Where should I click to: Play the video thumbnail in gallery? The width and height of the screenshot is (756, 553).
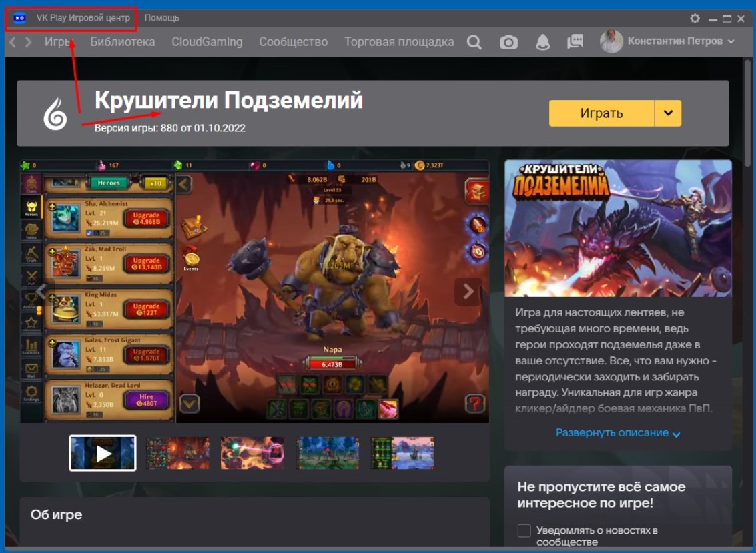tap(103, 453)
